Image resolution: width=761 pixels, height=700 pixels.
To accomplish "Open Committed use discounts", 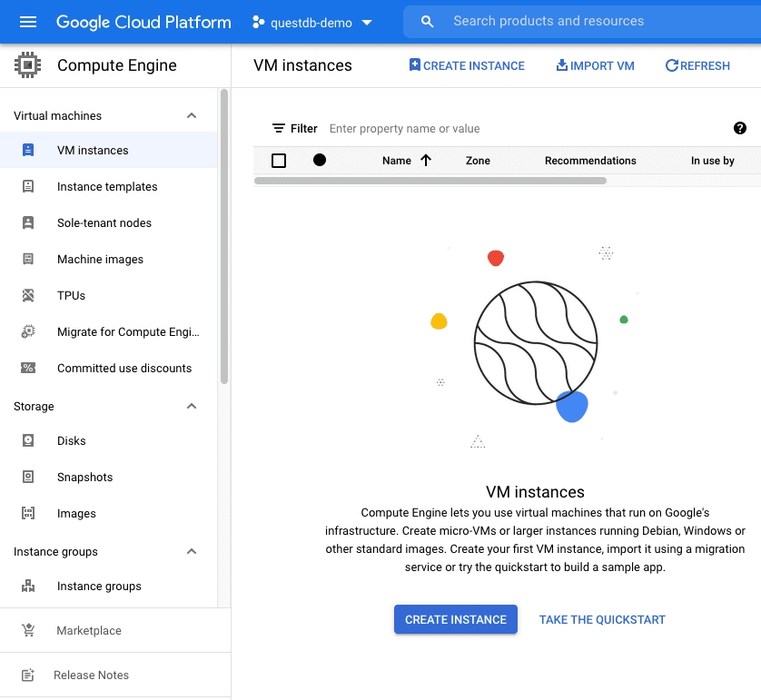I will click(124, 368).
